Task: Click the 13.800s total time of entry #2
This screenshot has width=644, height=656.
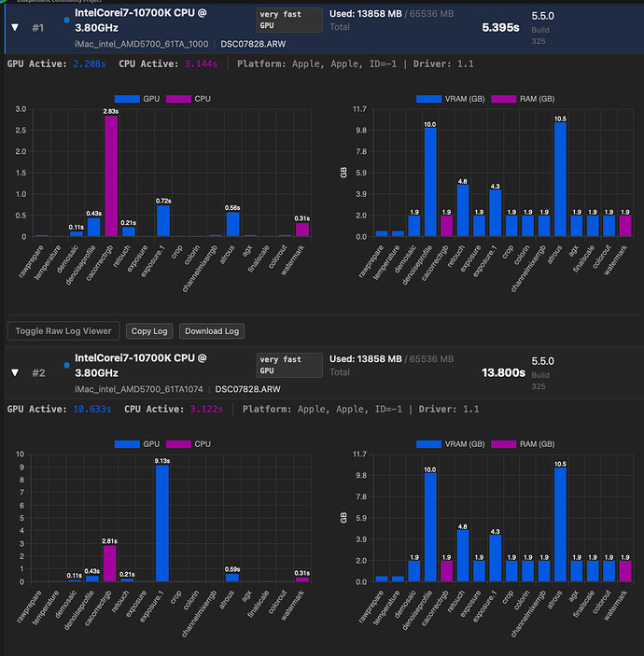Action: click(503, 372)
